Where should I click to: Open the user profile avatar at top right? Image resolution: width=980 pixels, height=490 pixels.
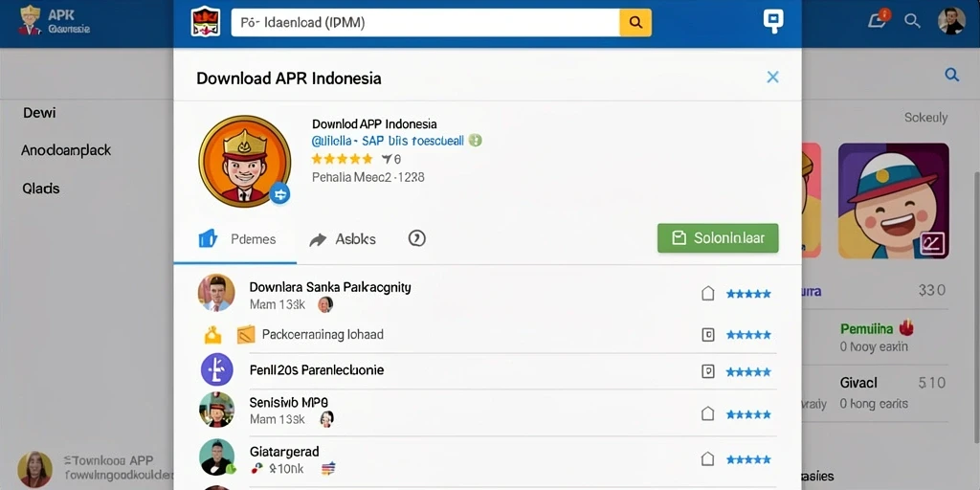951,21
